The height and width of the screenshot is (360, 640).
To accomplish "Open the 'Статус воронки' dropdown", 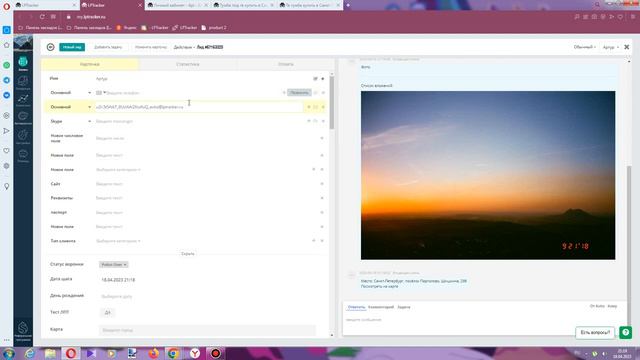I will pyautogui.click(x=113, y=264).
